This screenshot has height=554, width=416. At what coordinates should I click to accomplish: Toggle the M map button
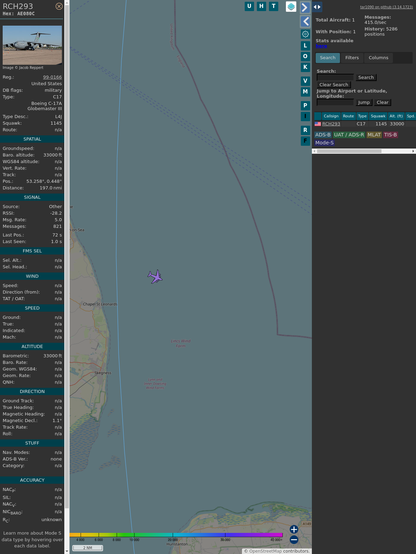tap(305, 92)
